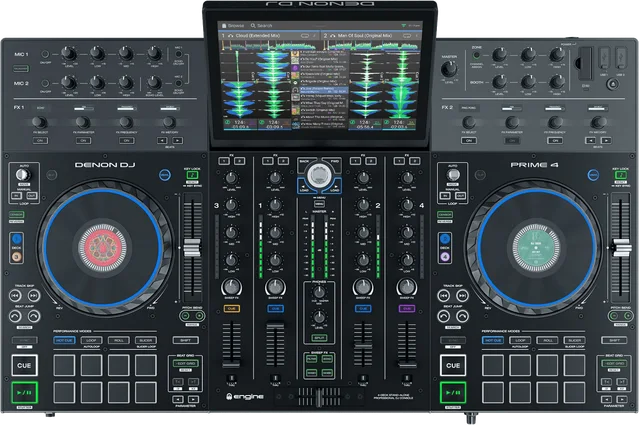Decrease FX 1 beats with left arrow

click(x=162, y=140)
